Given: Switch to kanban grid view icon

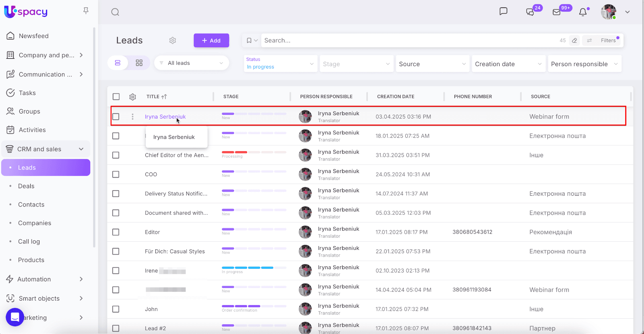Looking at the screenshot, I should pyautogui.click(x=139, y=63).
